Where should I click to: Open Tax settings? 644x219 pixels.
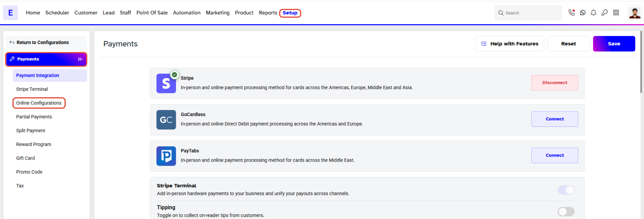click(x=20, y=186)
